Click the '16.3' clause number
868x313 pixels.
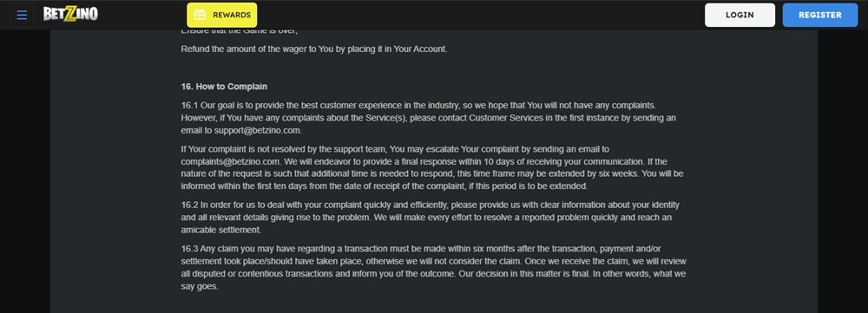[189, 249]
